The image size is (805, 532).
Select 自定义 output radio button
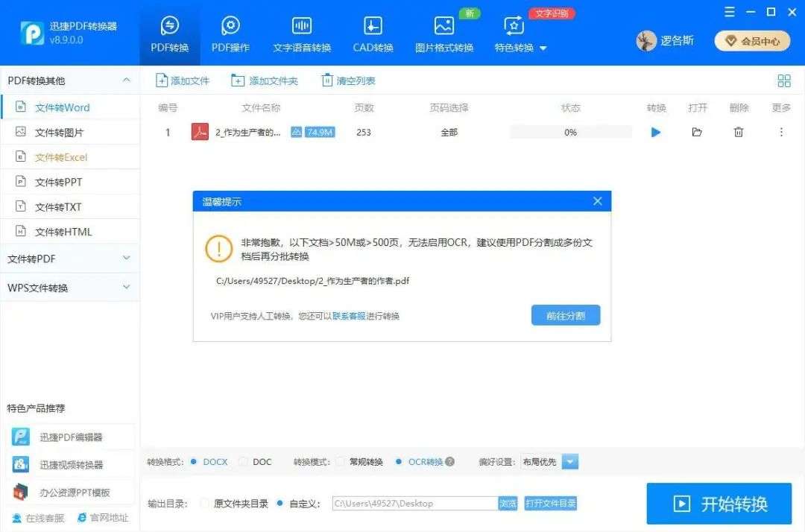280,503
